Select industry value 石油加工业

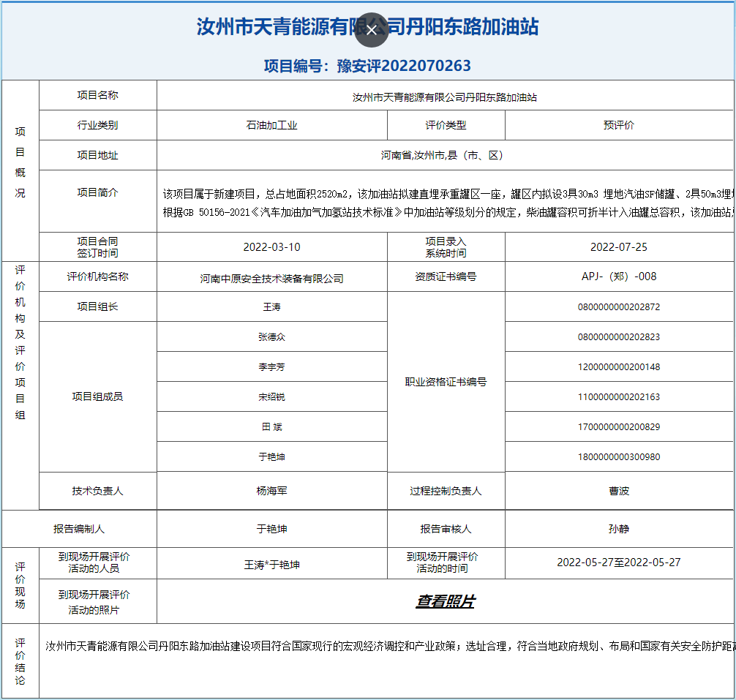pyautogui.click(x=271, y=125)
